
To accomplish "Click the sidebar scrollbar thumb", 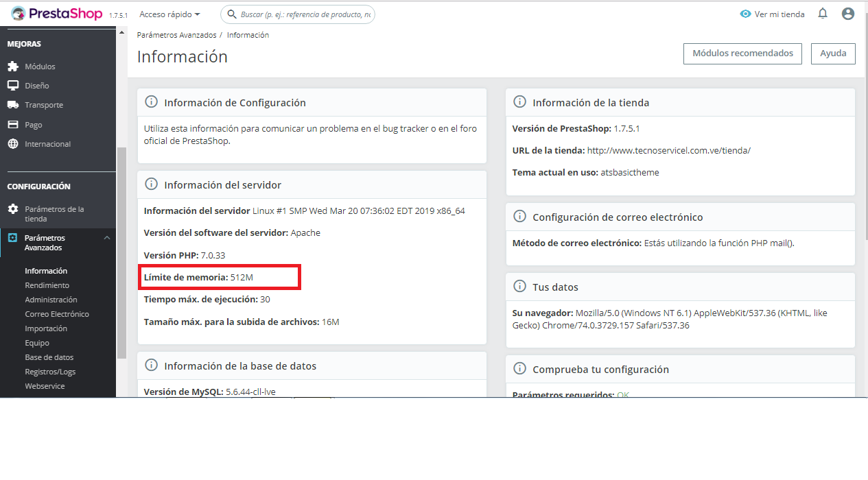I will (x=121, y=252).
